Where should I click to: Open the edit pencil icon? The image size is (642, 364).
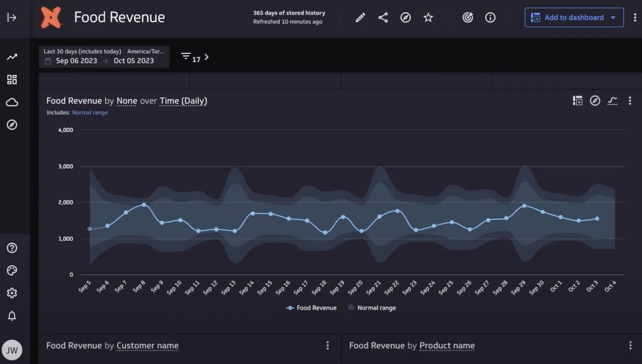click(x=360, y=17)
